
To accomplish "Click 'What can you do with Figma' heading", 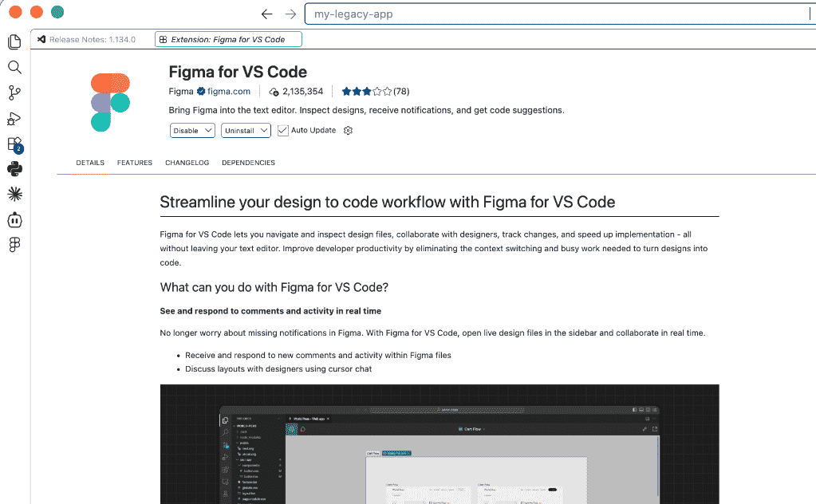I will (274, 287).
